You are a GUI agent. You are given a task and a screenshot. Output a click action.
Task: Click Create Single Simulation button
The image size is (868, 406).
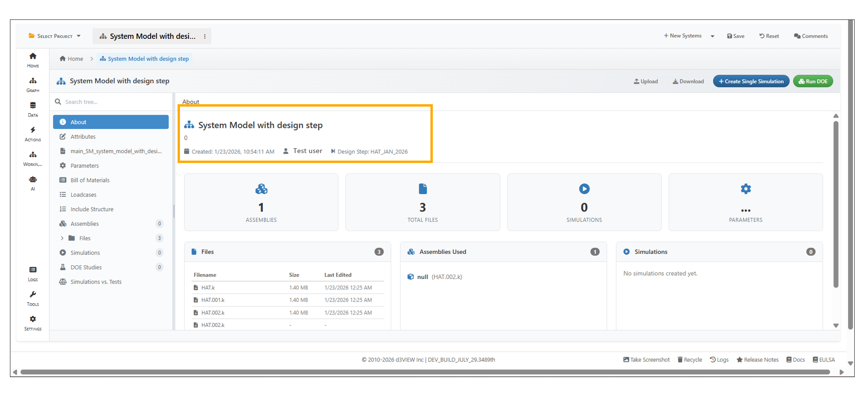click(751, 81)
